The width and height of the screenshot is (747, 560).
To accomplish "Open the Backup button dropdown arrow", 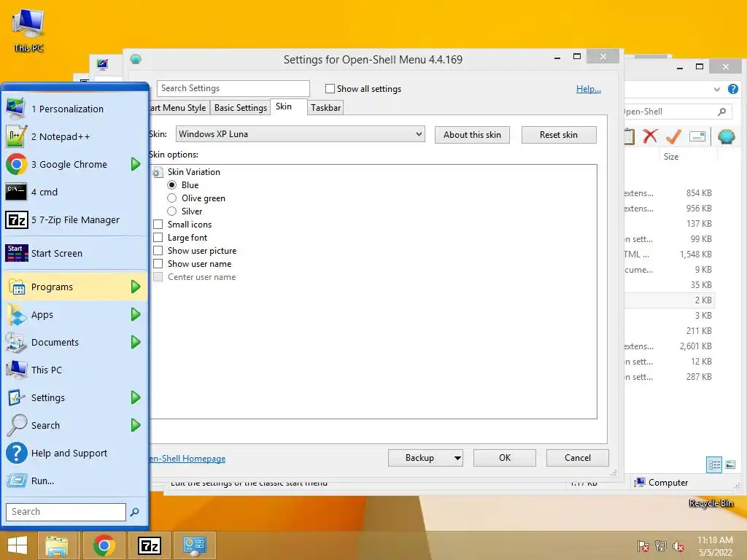I will (457, 458).
